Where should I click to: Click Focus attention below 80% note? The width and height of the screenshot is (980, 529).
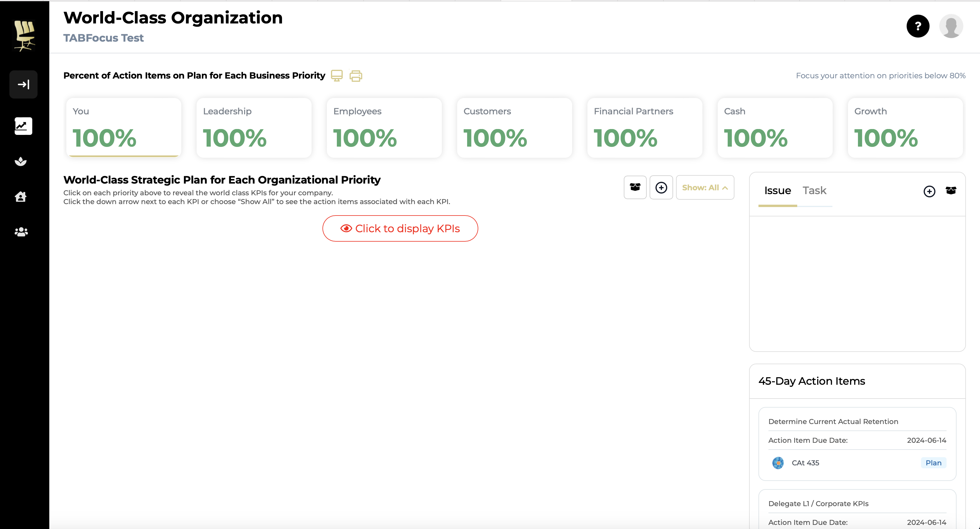coord(881,76)
